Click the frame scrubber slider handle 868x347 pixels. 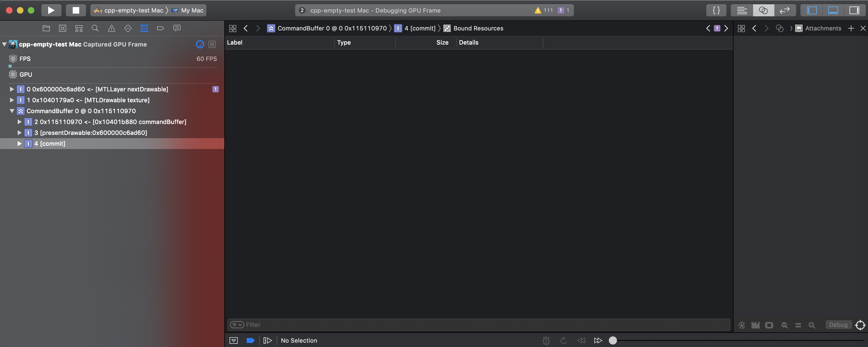tap(613, 340)
